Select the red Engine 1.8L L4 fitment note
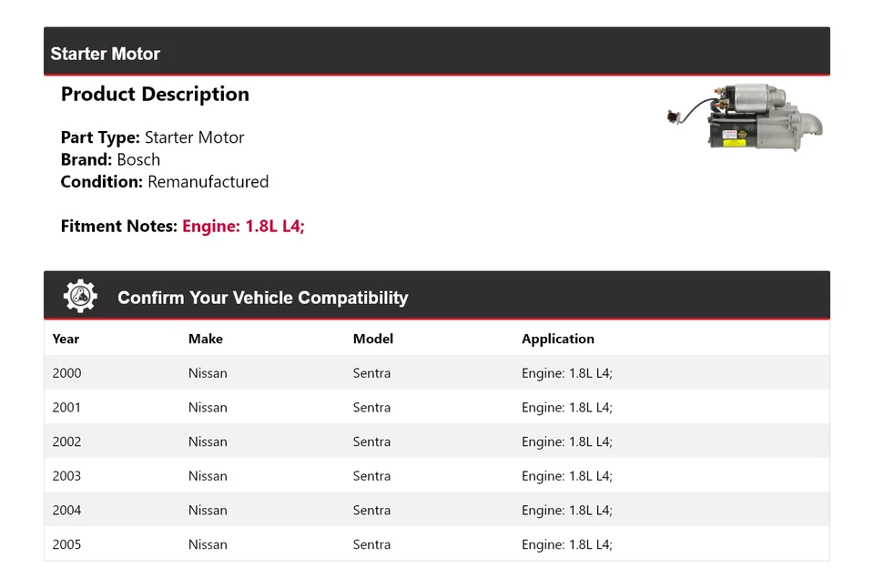874x588 pixels. pyautogui.click(x=243, y=226)
